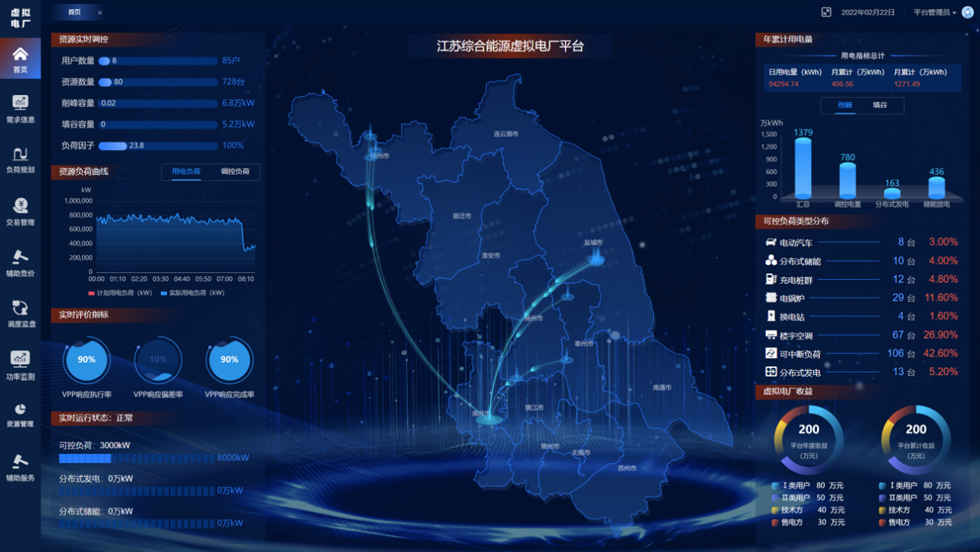The width and height of the screenshot is (980, 552).
Task: Click 资源实时调控 panel header
Action: (x=83, y=39)
